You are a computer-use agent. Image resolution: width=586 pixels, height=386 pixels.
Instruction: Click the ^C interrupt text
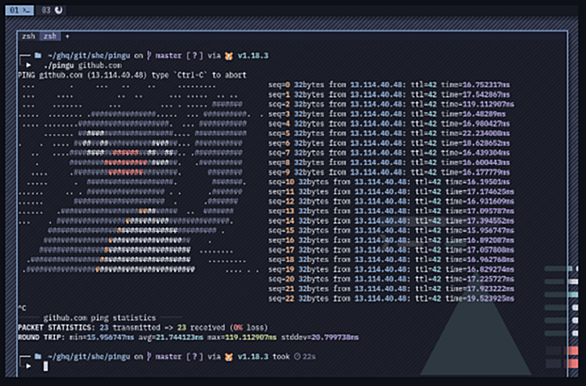point(22,308)
